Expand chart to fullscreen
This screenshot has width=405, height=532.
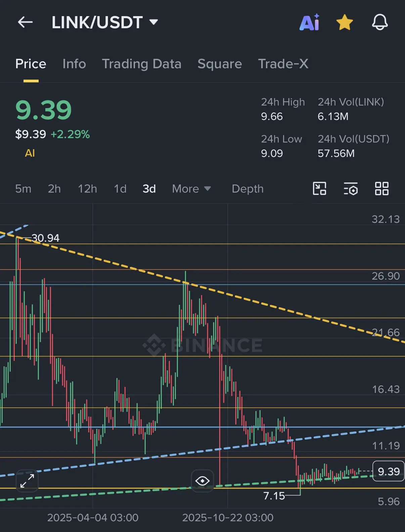[27, 481]
